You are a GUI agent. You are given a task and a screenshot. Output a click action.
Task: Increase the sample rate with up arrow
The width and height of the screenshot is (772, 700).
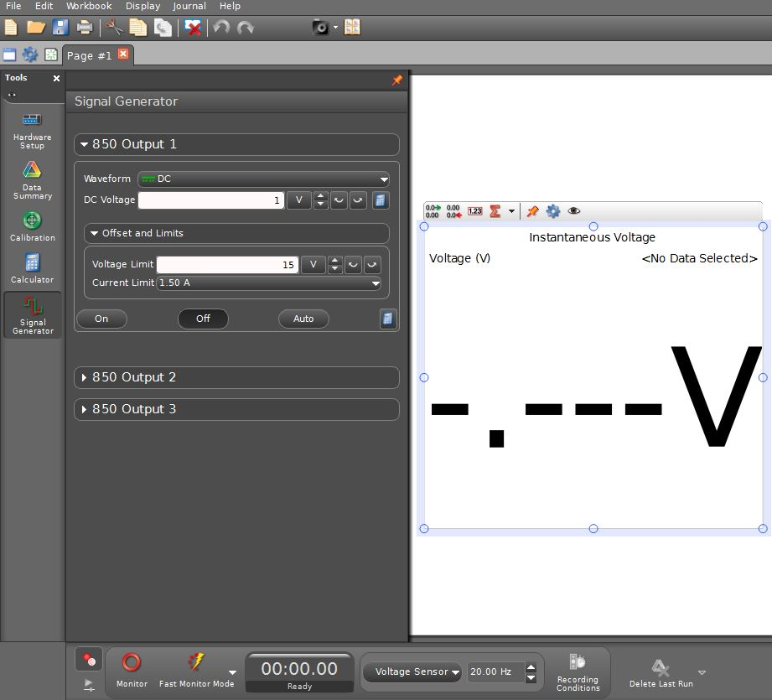point(530,667)
